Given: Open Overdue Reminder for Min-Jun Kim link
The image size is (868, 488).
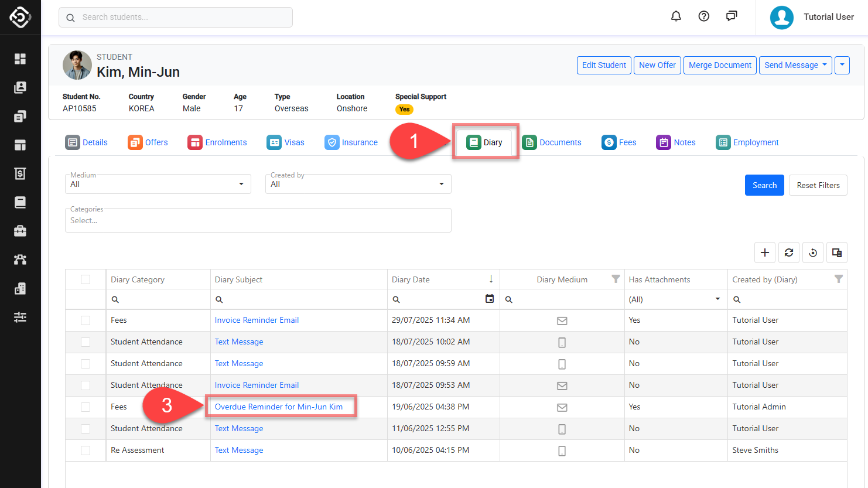Looking at the screenshot, I should coord(279,407).
